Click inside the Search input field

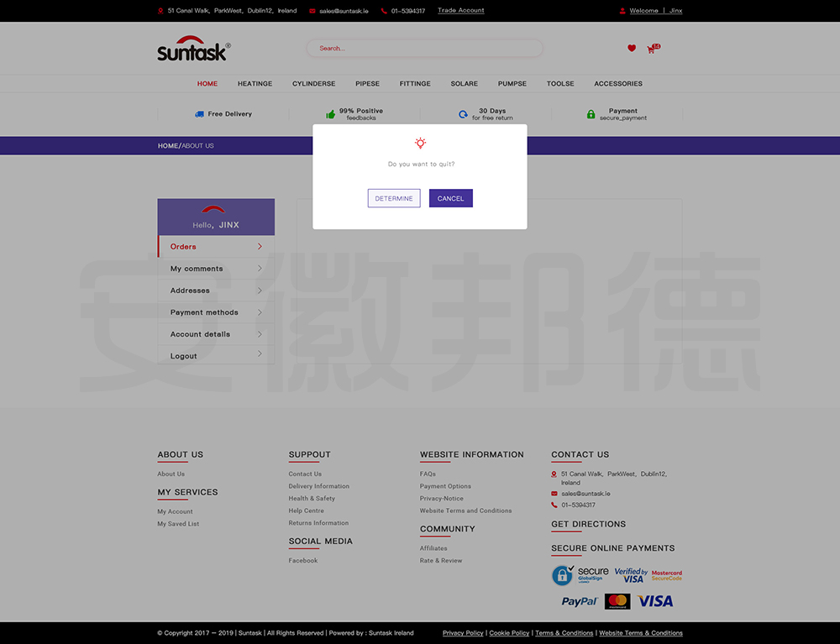pos(424,49)
